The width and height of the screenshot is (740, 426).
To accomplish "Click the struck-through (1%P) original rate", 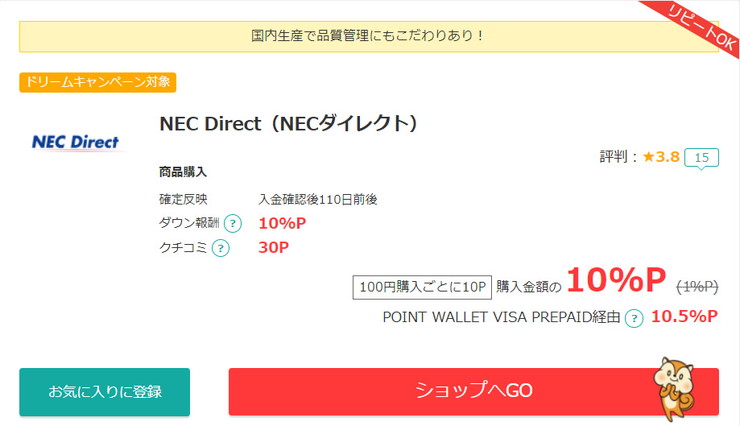I will click(x=697, y=286).
